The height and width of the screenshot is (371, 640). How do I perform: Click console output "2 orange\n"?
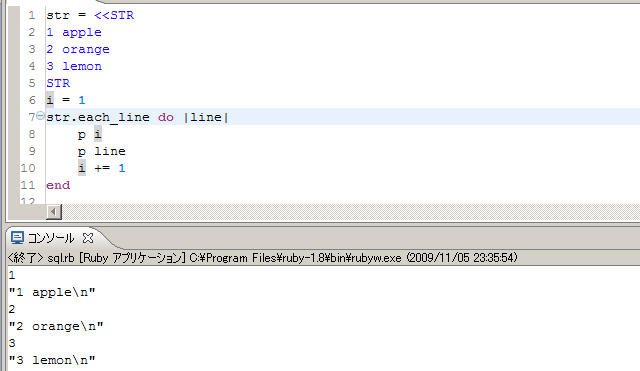click(x=56, y=326)
